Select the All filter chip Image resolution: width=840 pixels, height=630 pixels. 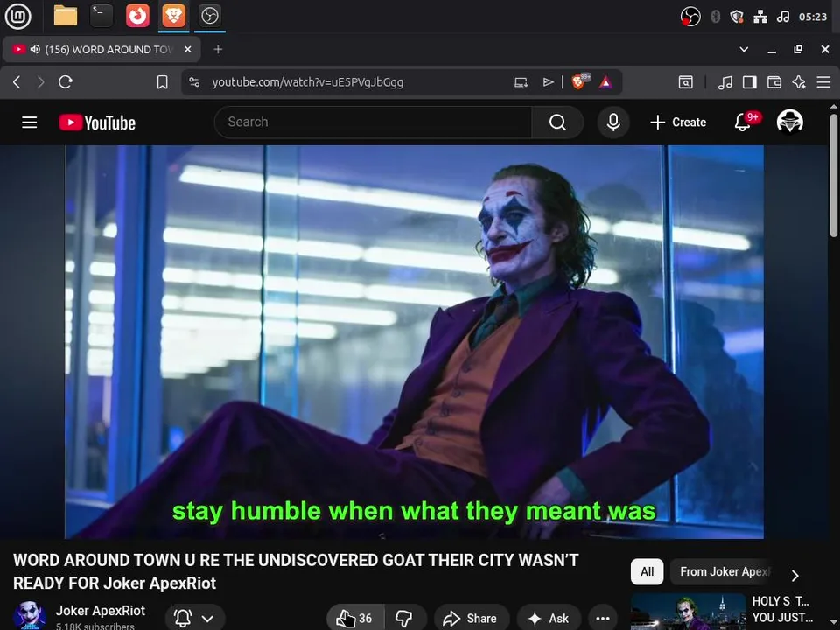[647, 571]
